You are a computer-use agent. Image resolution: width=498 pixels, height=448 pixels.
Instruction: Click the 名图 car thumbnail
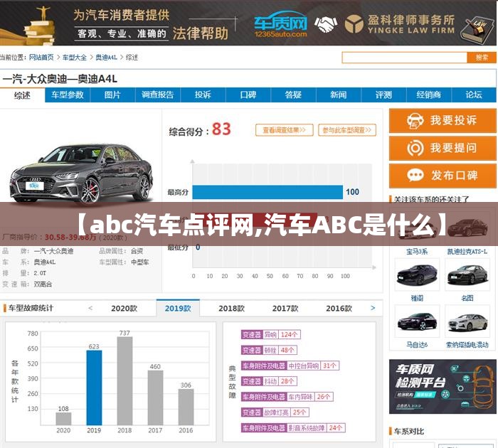coord(467,274)
